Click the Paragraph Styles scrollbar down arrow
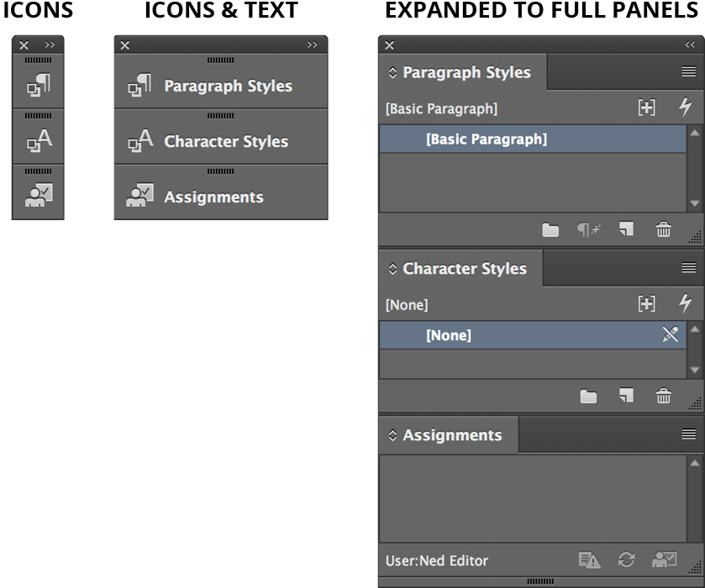The height and width of the screenshot is (588, 705). tap(693, 202)
